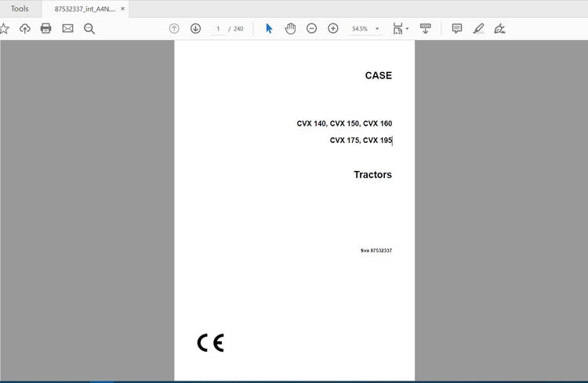Send file by email envelope icon
This screenshot has height=383, width=588.
tap(67, 28)
